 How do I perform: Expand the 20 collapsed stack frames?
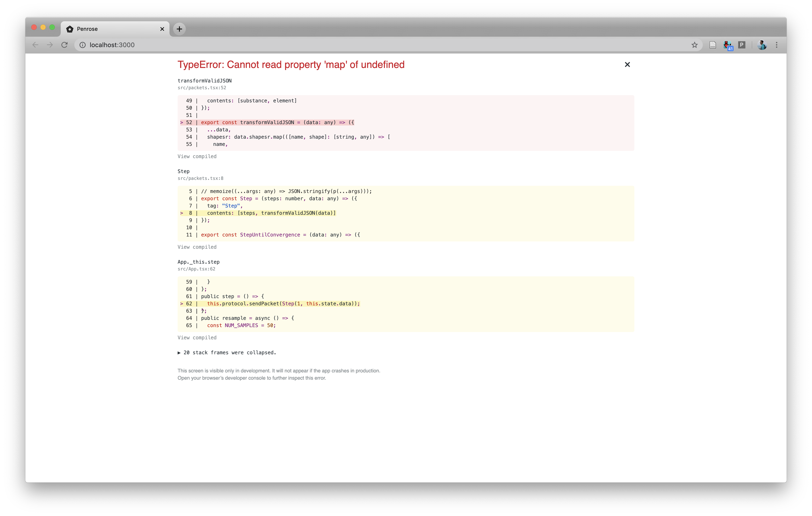click(227, 352)
